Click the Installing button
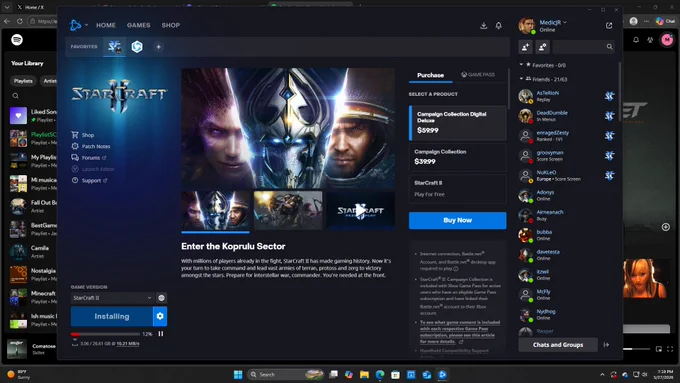The image size is (680, 383). (x=112, y=316)
